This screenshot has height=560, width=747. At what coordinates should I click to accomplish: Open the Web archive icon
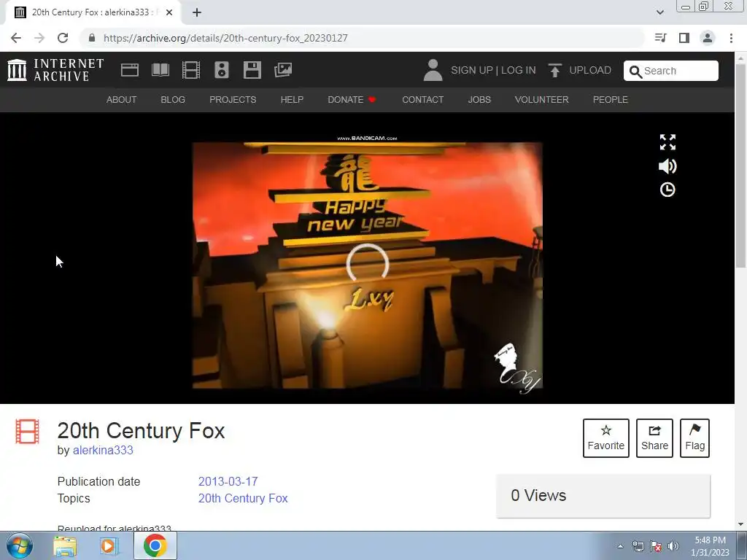pos(130,70)
